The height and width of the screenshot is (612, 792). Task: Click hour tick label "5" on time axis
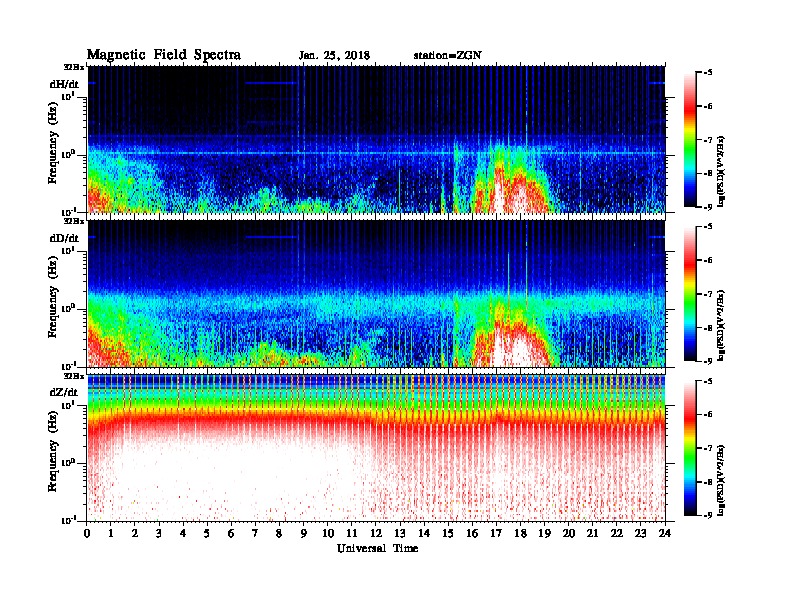(208, 533)
